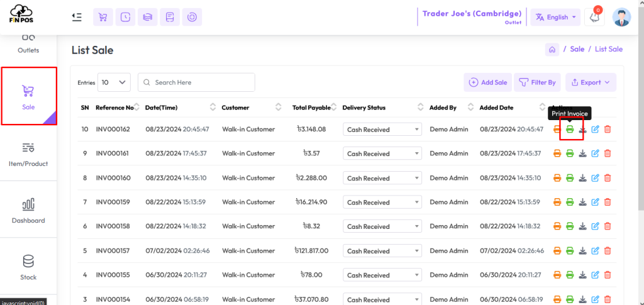
Task: Download invoice INV000161
Action: [582, 153]
